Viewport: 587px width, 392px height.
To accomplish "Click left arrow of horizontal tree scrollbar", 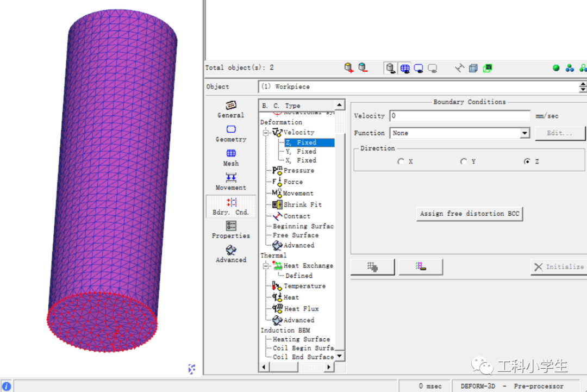I will 264,367.
